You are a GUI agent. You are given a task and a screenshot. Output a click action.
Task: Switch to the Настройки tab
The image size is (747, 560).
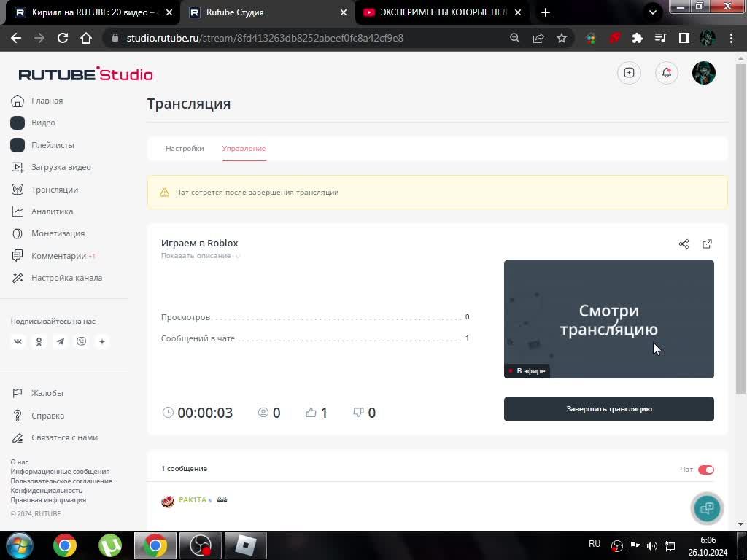pyautogui.click(x=185, y=149)
